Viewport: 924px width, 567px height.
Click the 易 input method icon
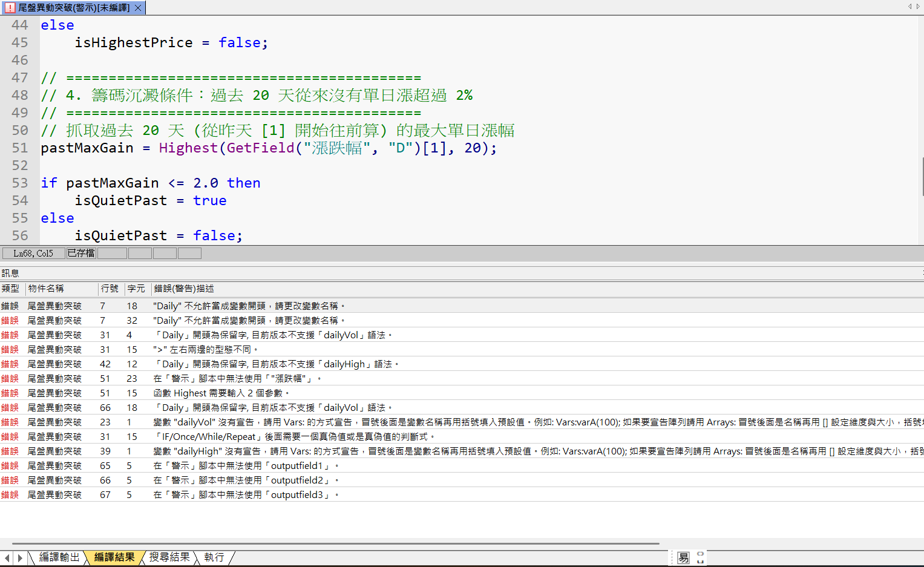pos(683,558)
